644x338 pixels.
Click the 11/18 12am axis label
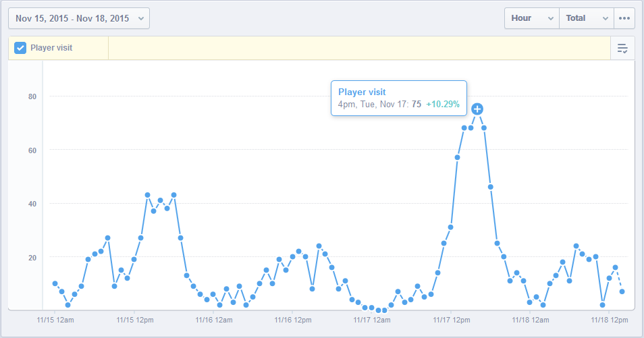click(530, 320)
